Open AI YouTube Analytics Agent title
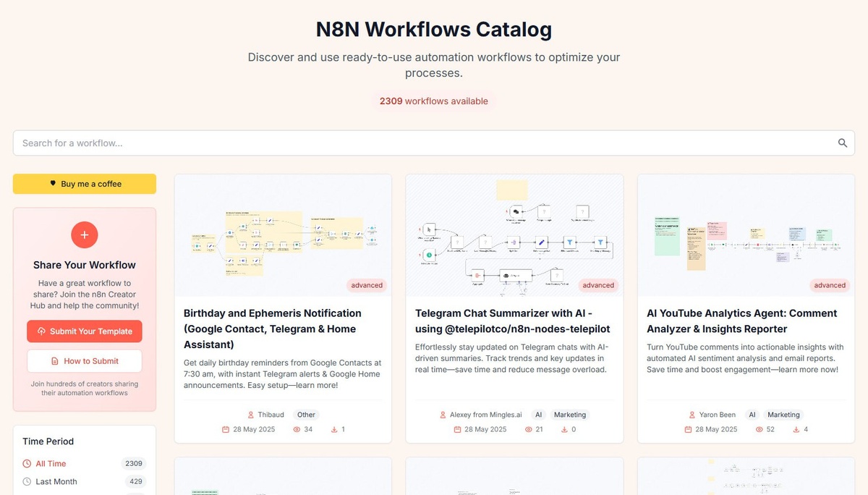 click(742, 321)
